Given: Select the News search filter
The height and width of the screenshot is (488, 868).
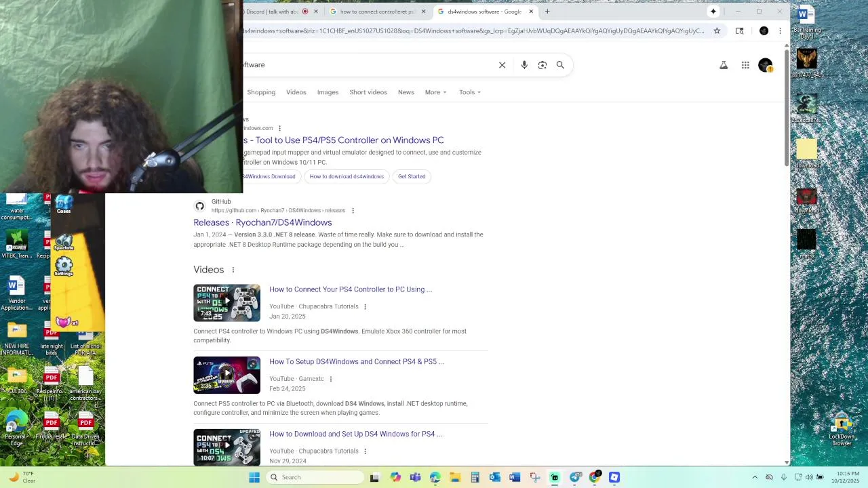Looking at the screenshot, I should tap(406, 92).
